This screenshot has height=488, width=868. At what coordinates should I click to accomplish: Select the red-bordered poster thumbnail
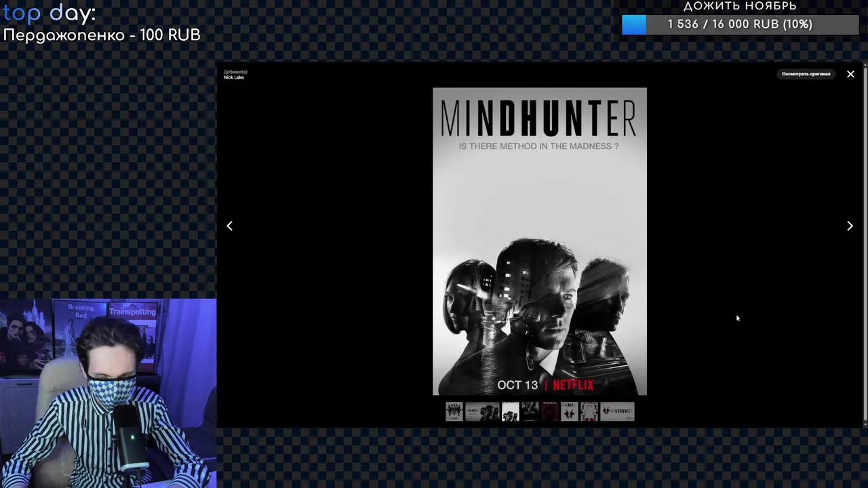tap(589, 411)
